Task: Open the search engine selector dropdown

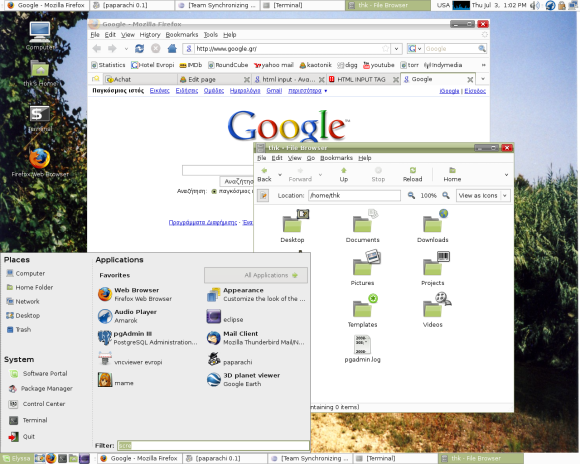Action: pyautogui.click(x=414, y=48)
